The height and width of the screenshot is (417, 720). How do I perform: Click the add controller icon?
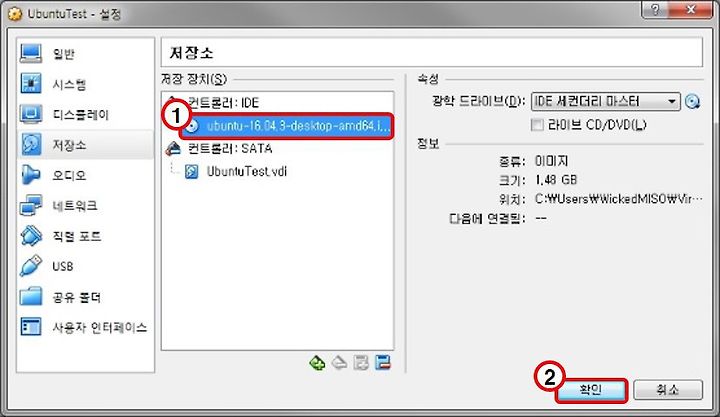317,363
